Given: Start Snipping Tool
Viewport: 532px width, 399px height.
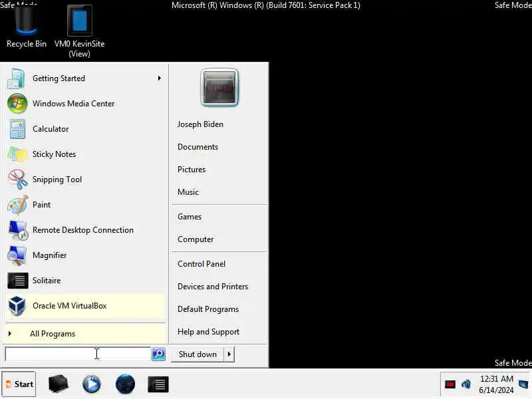Looking at the screenshot, I should (85, 180).
